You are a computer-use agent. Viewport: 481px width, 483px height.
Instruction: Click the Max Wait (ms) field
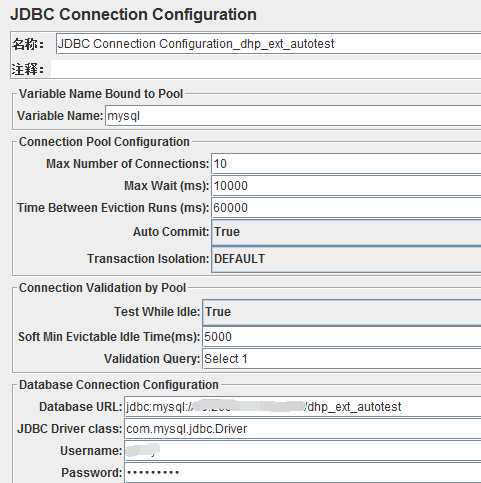pyautogui.click(x=346, y=186)
